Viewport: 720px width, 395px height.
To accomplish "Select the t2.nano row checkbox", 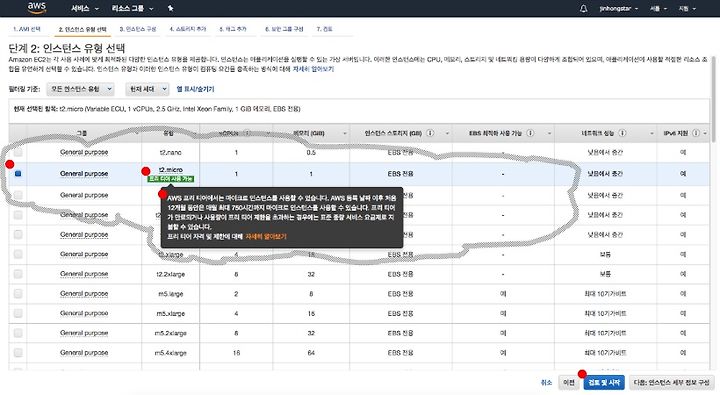I will [18, 152].
